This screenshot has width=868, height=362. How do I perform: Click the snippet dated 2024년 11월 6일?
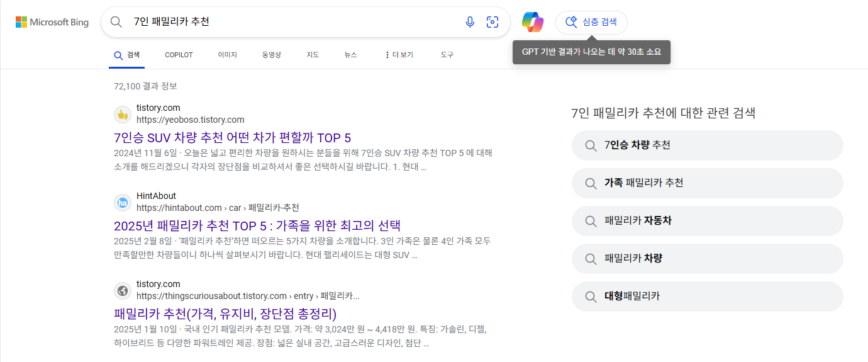coord(303,160)
